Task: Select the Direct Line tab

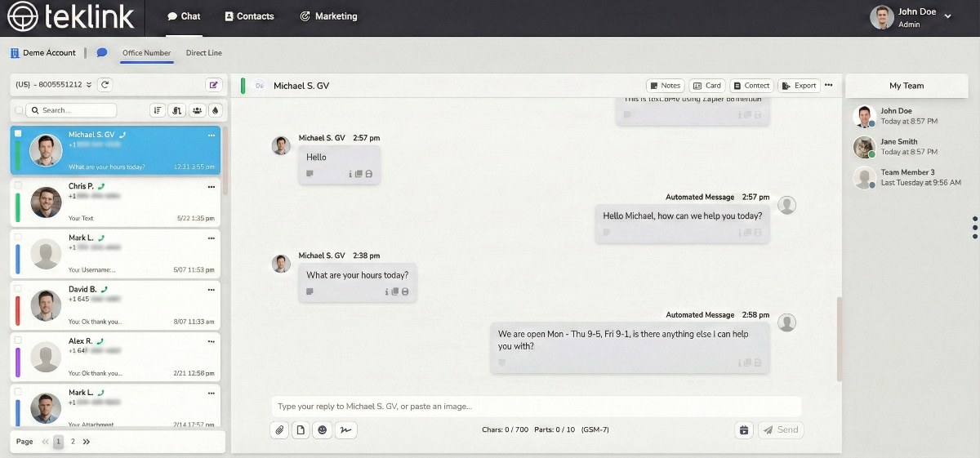Action: click(x=203, y=53)
